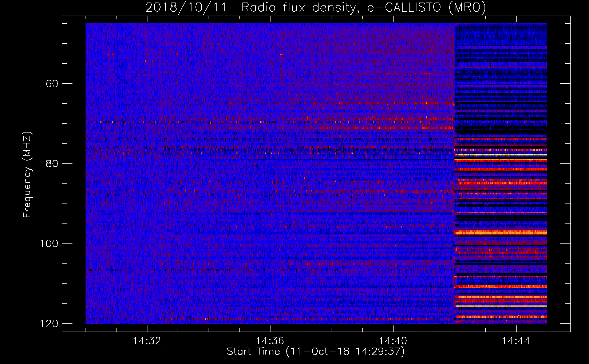Click the "Start Time (11-Oct-18 14:29:37)" label
The width and height of the screenshot is (589, 364).
tap(316, 352)
